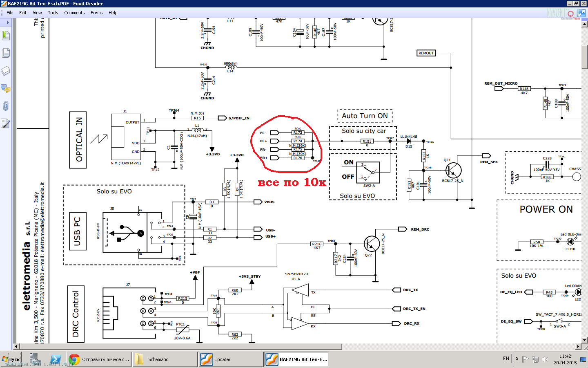
Task: Open the File menu
Action: pyautogui.click(x=10, y=13)
